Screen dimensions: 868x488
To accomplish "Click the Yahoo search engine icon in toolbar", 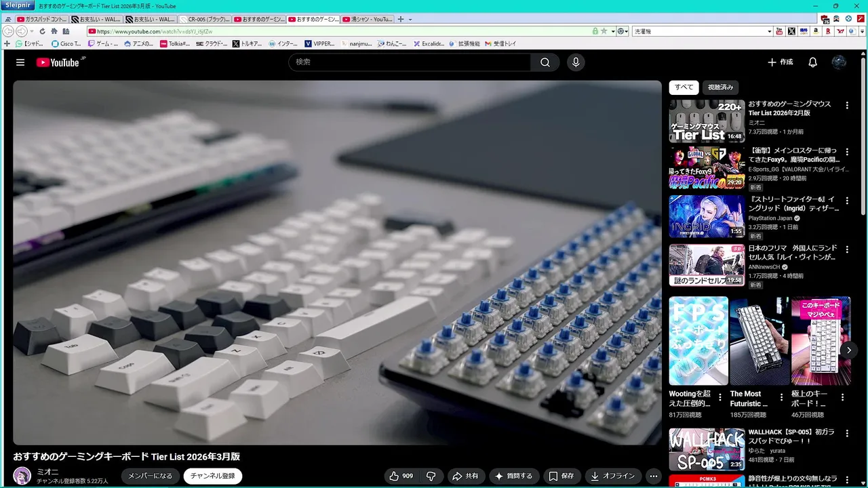I will [840, 31].
